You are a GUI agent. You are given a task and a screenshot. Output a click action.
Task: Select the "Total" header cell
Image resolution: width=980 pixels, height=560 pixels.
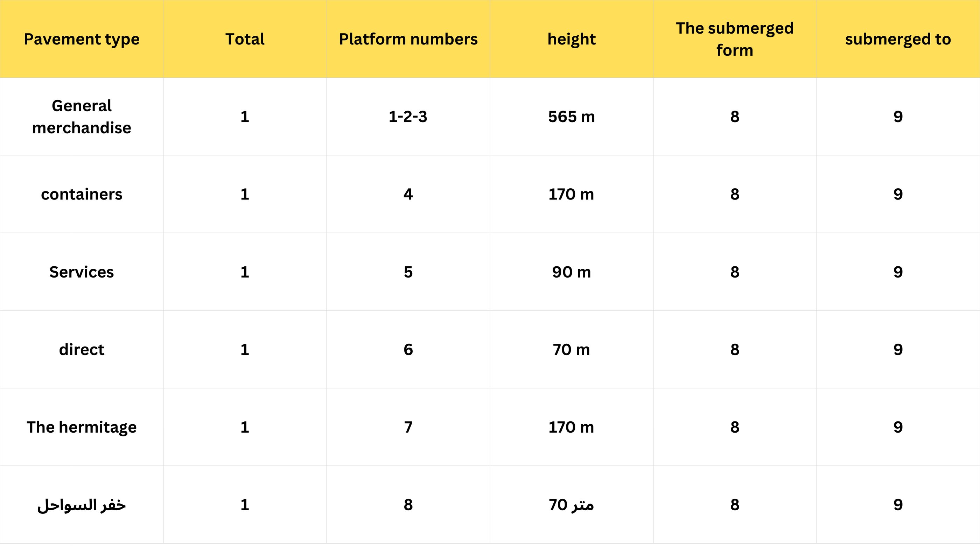pos(245,39)
